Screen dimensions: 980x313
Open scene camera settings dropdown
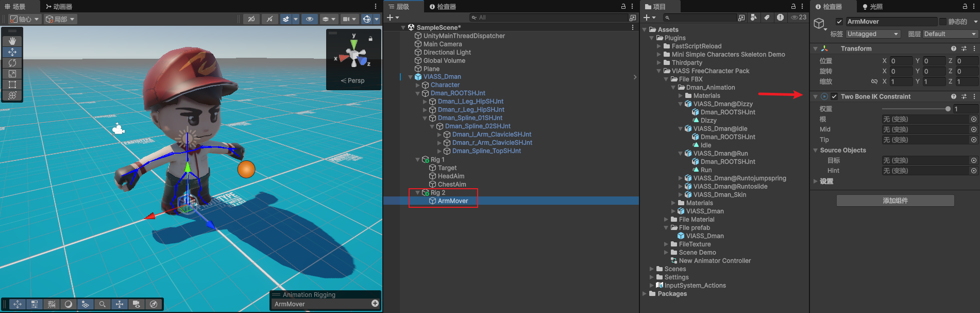coord(350,19)
